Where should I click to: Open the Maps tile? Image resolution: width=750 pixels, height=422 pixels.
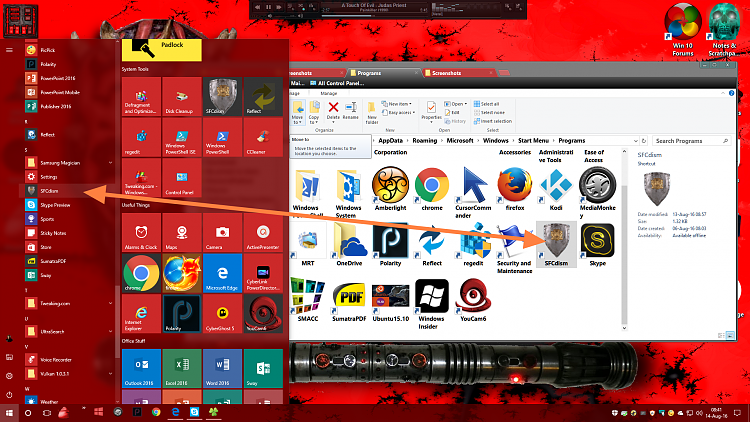tap(182, 233)
